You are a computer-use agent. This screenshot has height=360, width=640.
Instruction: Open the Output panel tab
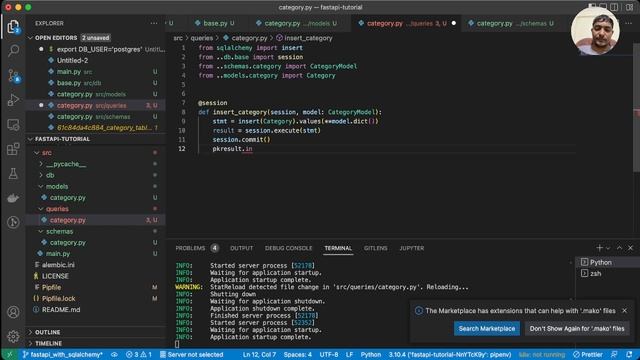pos(241,248)
